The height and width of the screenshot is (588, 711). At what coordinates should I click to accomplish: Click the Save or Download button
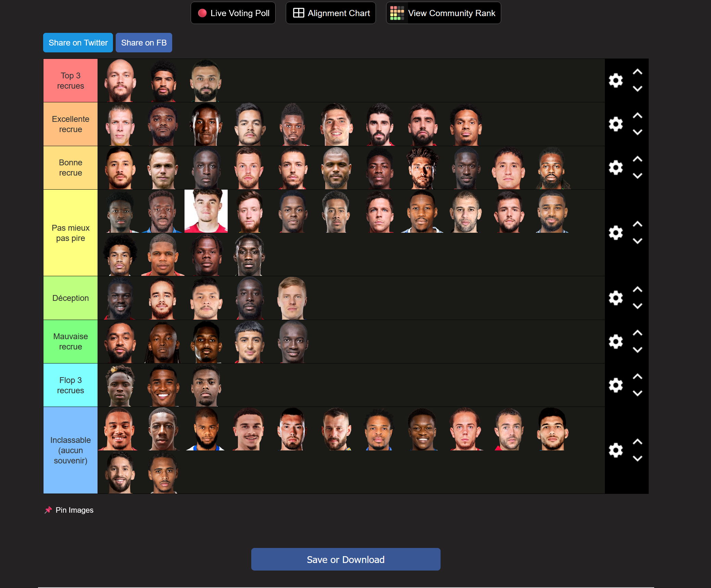[346, 559]
